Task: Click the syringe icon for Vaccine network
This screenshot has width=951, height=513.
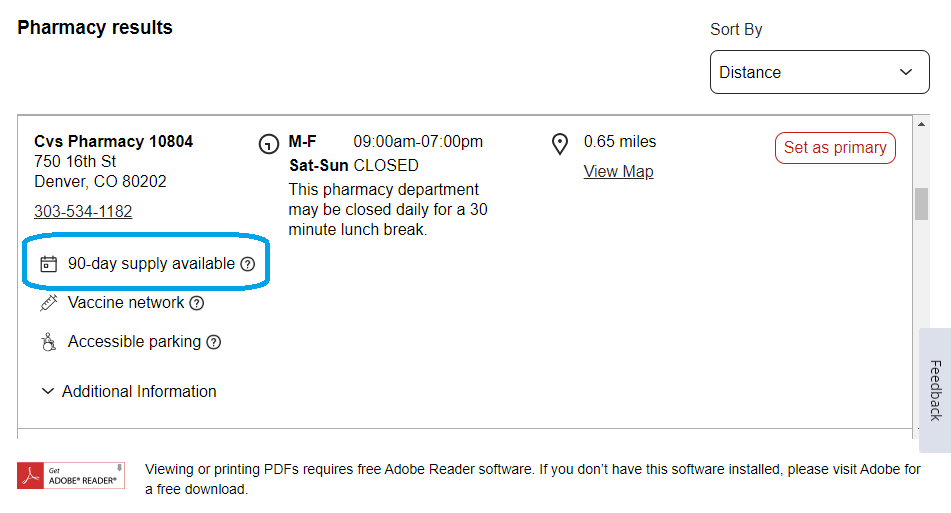Action: click(49, 303)
